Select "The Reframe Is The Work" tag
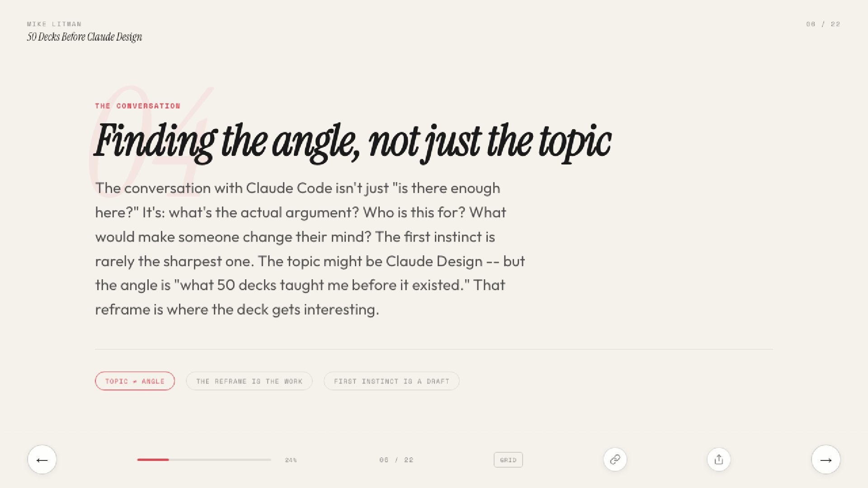868x488 pixels. click(249, 381)
